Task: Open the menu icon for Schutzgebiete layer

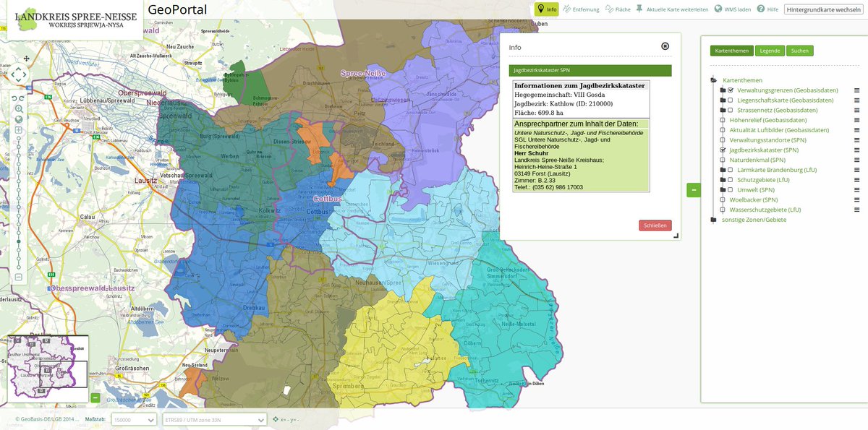Action: (856, 180)
